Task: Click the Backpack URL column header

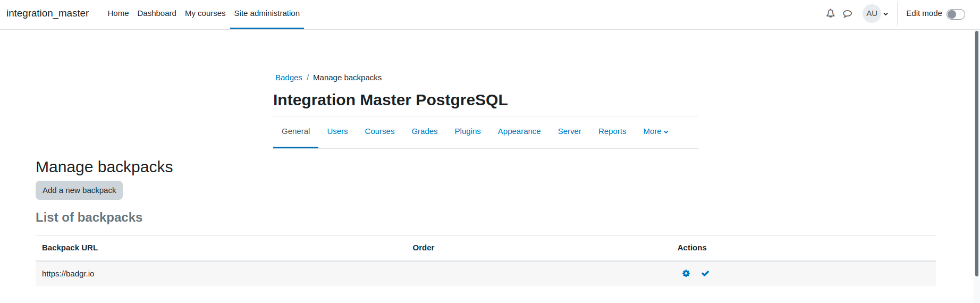Action: tap(70, 248)
